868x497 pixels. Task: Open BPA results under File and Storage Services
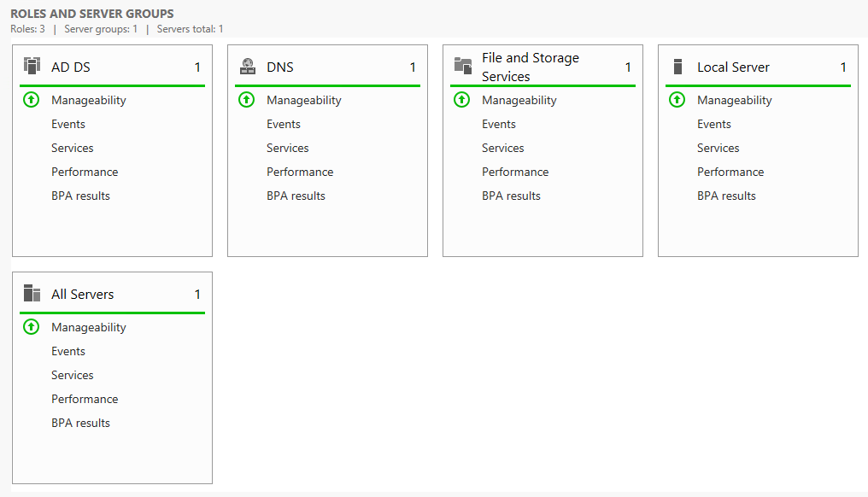coord(511,196)
